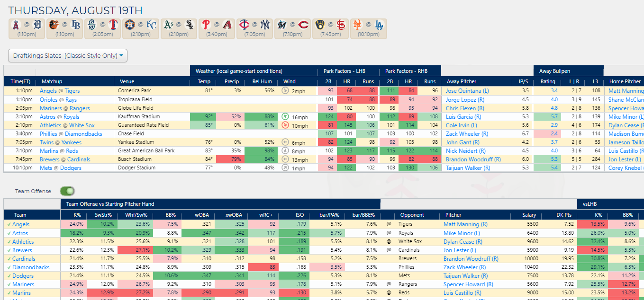The height and width of the screenshot is (300, 644).
Task: Click the red wind arrow icon for Guaranteed Rate Field
Action: [x=285, y=125]
